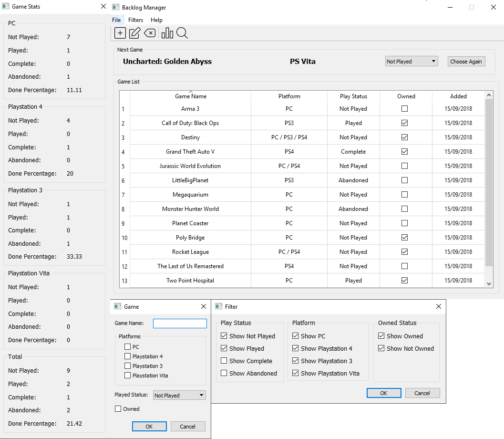
Task: Uncheck Show PC filter
Action: coord(296,336)
